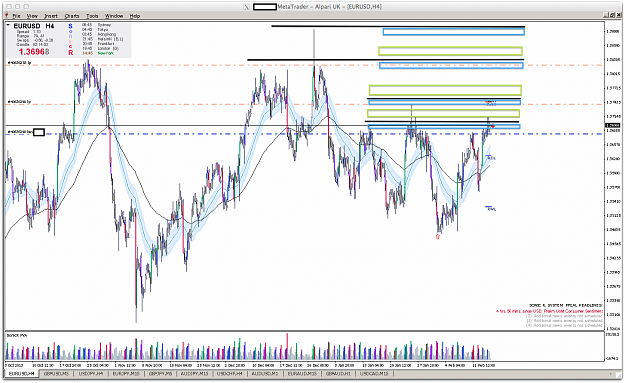
Task: Click the green New York session row
Action: pyautogui.click(x=98, y=53)
